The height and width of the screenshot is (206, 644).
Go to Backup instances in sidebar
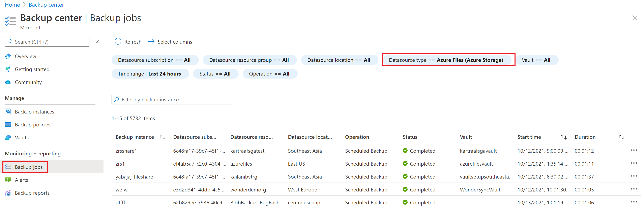pyautogui.click(x=34, y=112)
